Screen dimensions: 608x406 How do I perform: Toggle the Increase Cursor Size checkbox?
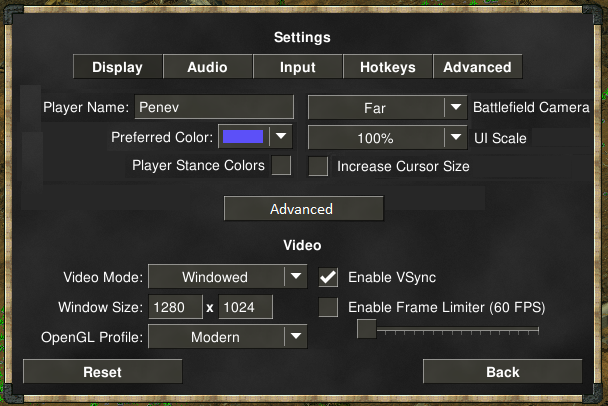tap(318, 166)
